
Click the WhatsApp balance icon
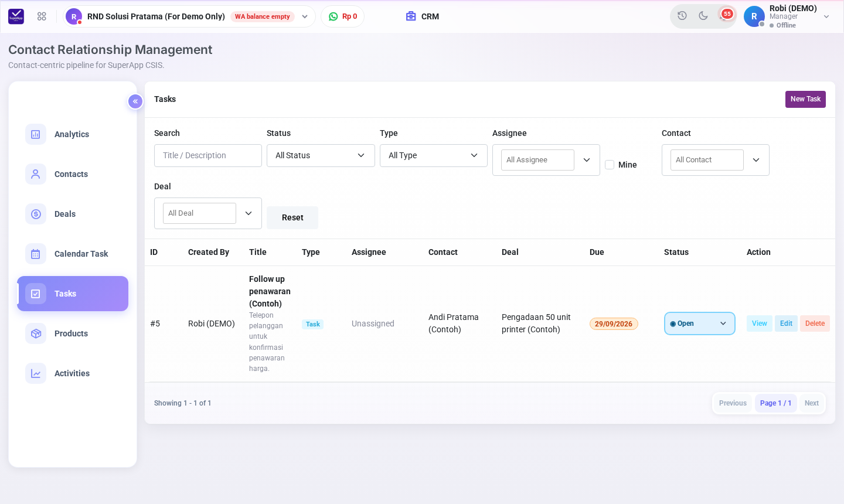tap(333, 16)
